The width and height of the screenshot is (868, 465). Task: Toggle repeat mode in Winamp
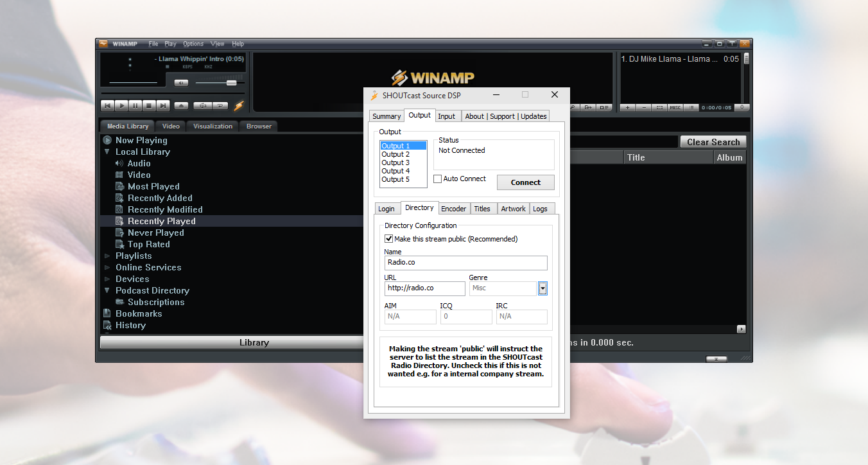click(x=220, y=105)
